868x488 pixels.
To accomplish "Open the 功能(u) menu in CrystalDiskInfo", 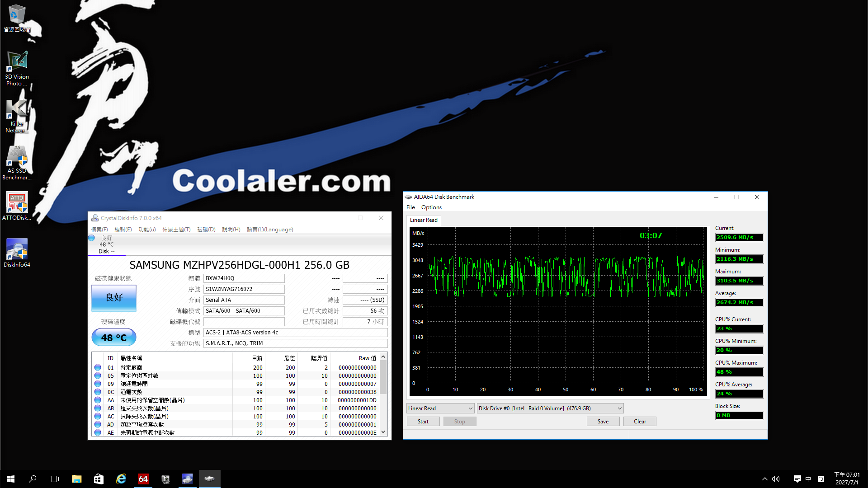I will [x=147, y=230].
